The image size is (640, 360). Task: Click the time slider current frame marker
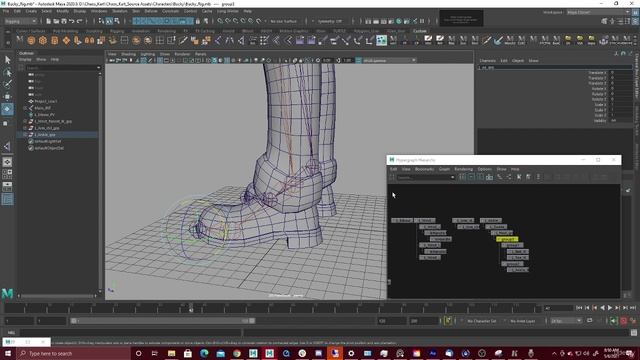click(191, 309)
